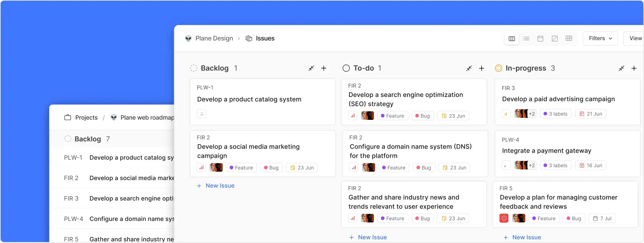Click the assignee placeholder icon on PLW-1 card
The height and width of the screenshot is (243, 644).
coord(202,114)
